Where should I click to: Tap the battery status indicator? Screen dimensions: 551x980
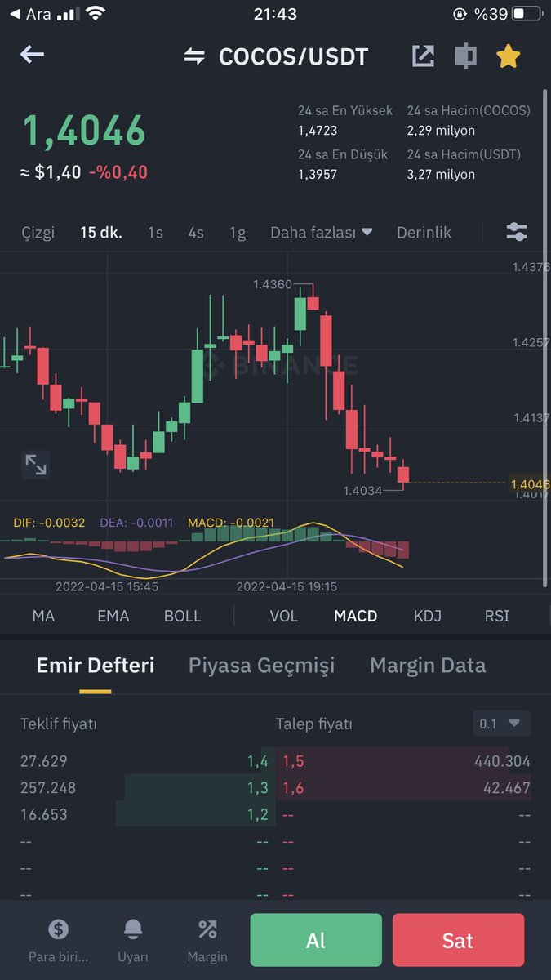(527, 14)
